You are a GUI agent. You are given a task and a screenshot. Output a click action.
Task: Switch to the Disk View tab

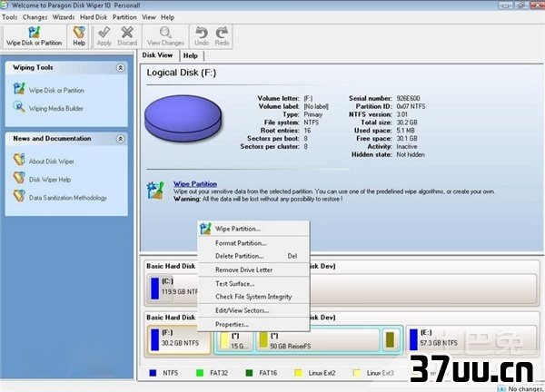157,55
